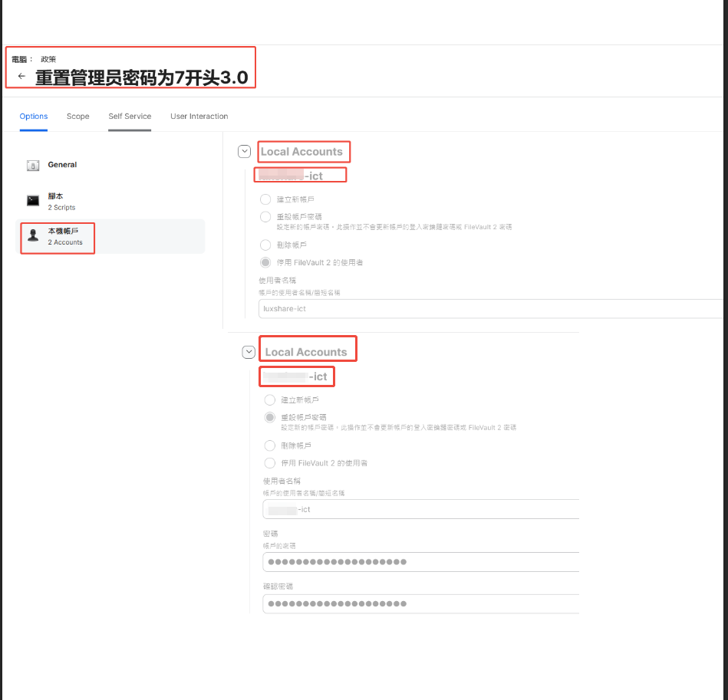Click the 政策 breadcrumb link

48,59
